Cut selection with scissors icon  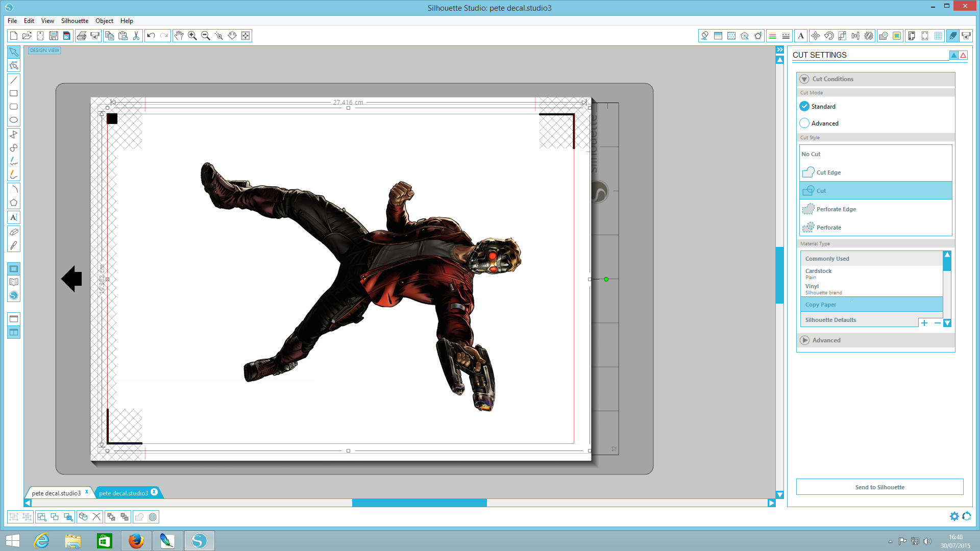[136, 36]
